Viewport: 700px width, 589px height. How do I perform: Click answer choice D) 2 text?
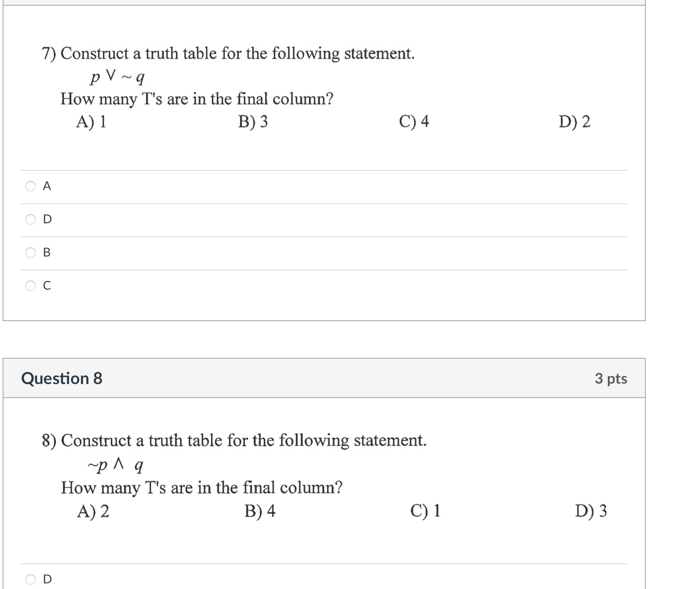[x=575, y=122]
